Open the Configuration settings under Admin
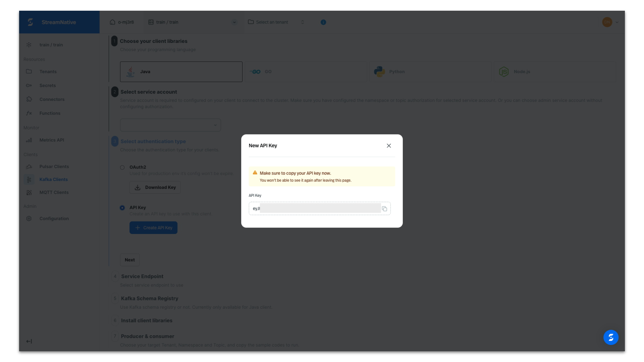644x362 pixels. click(54, 218)
